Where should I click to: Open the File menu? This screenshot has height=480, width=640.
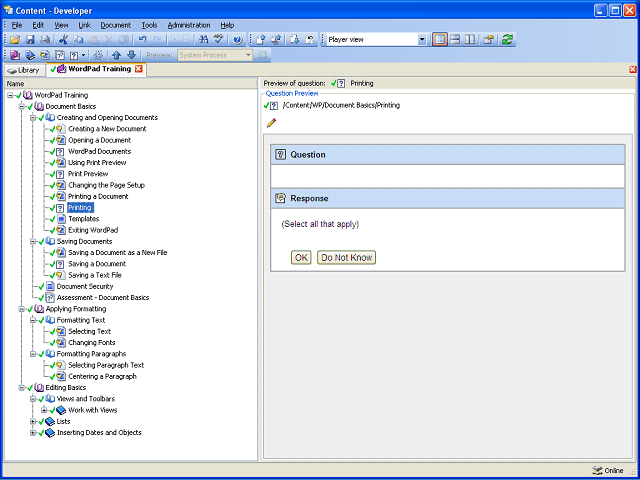(17, 25)
